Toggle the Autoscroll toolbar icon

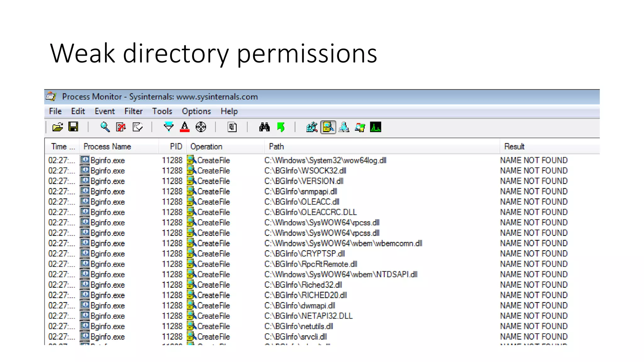(121, 127)
